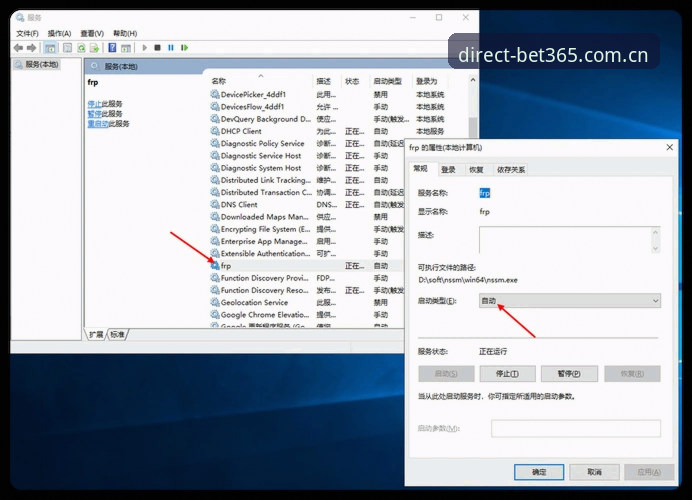
Task: Select the Distributed Transaction C... row
Action: click(307, 192)
